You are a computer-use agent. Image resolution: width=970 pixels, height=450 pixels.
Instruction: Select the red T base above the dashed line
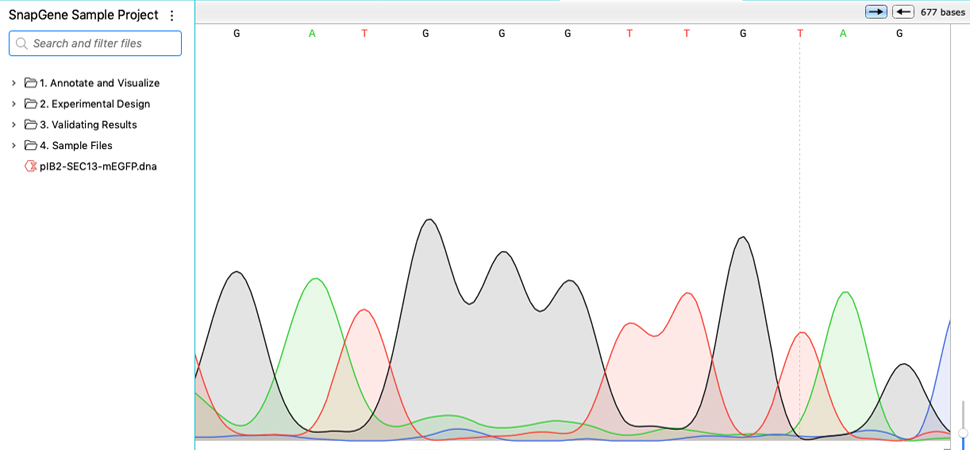[x=800, y=34]
